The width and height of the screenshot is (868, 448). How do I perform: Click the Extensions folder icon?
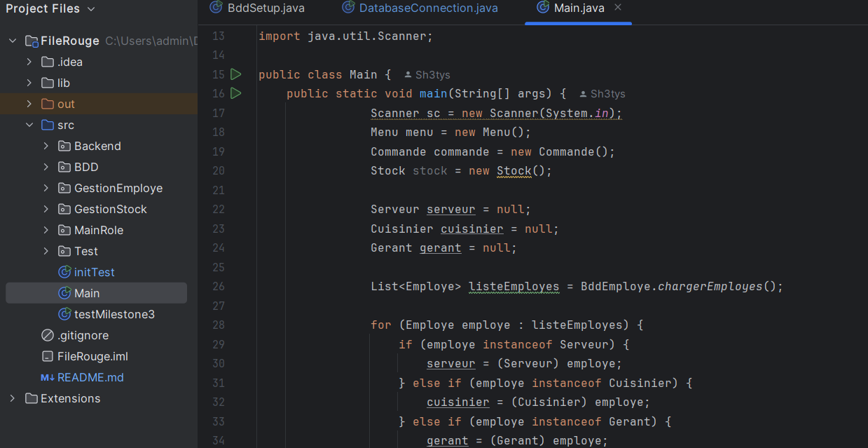[31, 398]
